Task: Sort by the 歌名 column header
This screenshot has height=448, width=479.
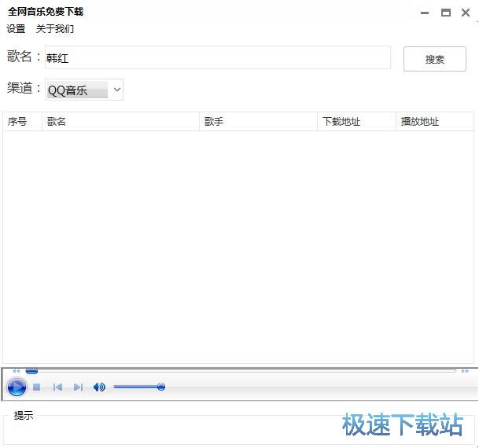Action: click(x=120, y=122)
